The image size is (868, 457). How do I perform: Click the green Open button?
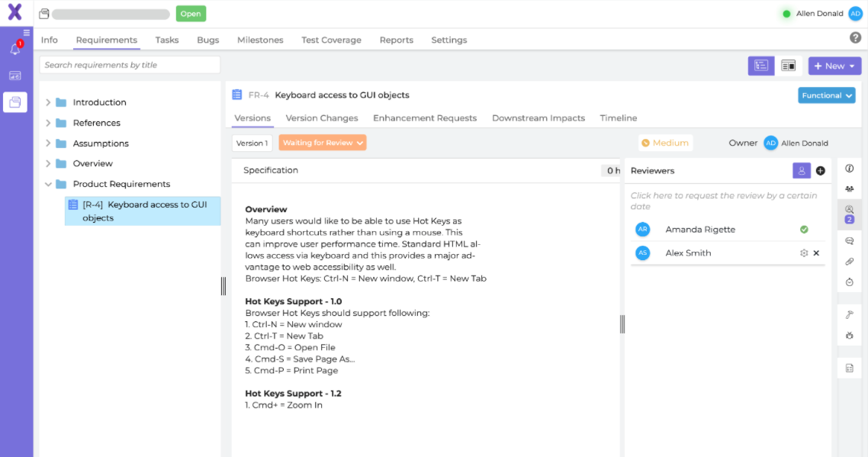[x=191, y=13]
